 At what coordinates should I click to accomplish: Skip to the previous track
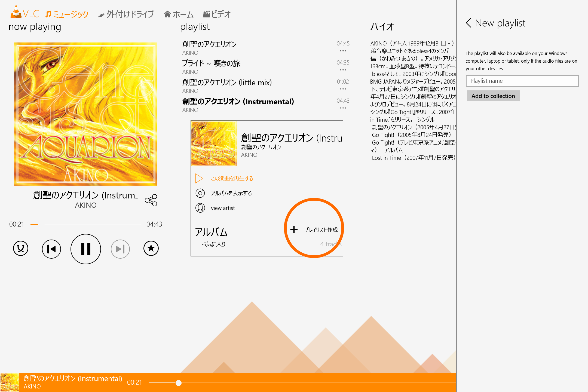point(51,249)
